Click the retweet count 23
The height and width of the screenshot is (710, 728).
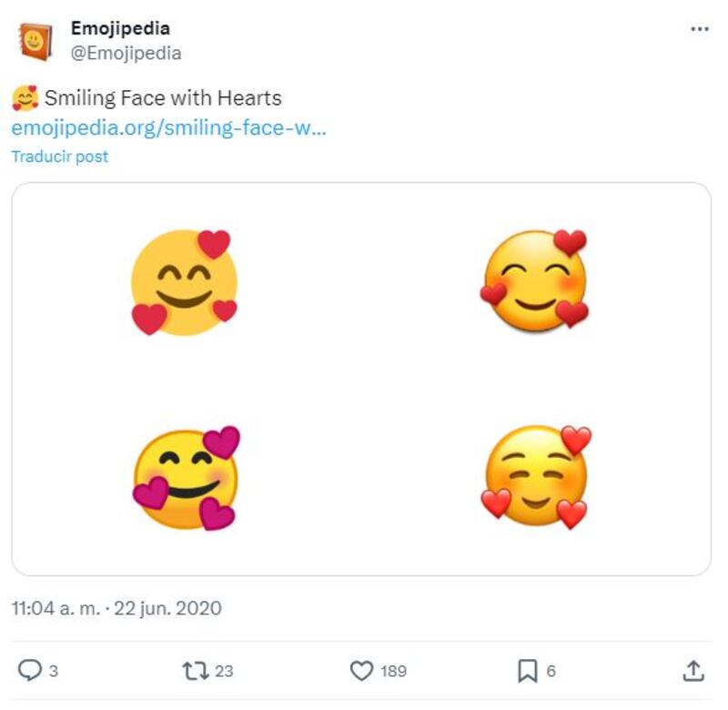tap(224, 672)
